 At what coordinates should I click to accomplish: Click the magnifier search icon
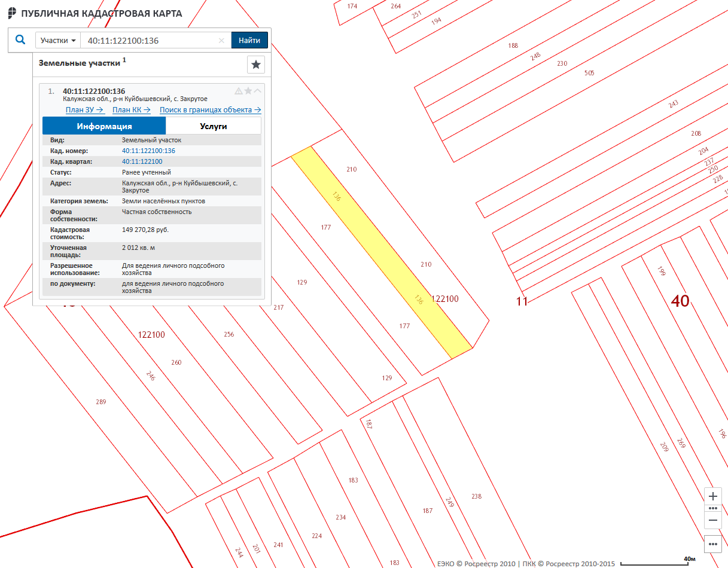click(20, 40)
